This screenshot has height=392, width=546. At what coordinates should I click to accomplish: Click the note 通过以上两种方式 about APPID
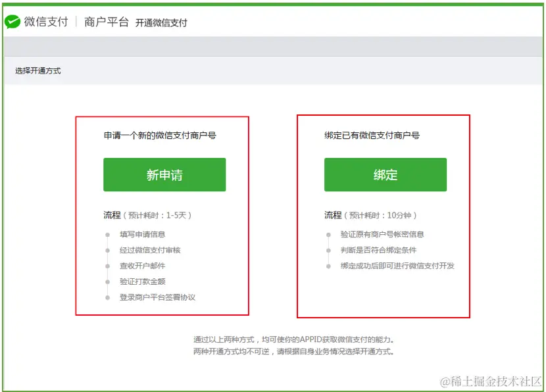click(x=293, y=339)
